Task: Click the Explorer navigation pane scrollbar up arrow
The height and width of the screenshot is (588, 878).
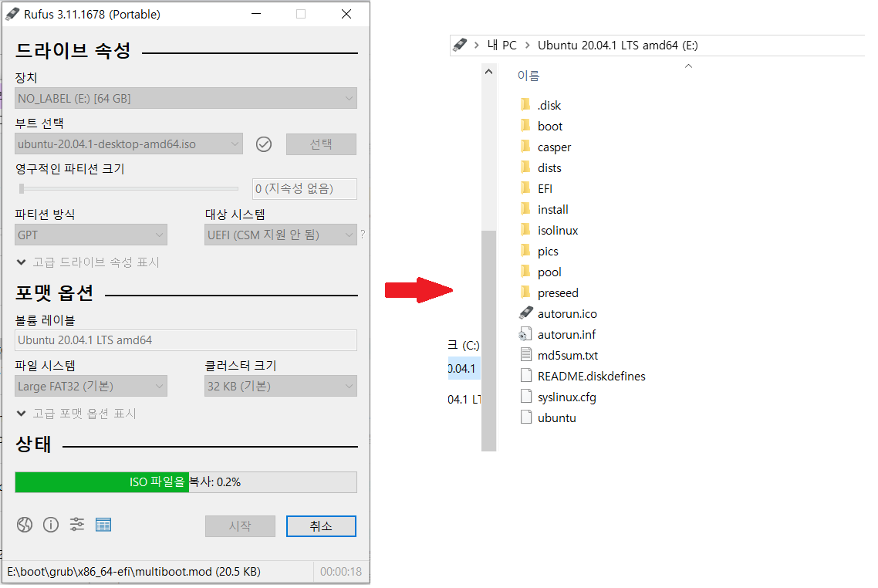Action: pos(489,72)
